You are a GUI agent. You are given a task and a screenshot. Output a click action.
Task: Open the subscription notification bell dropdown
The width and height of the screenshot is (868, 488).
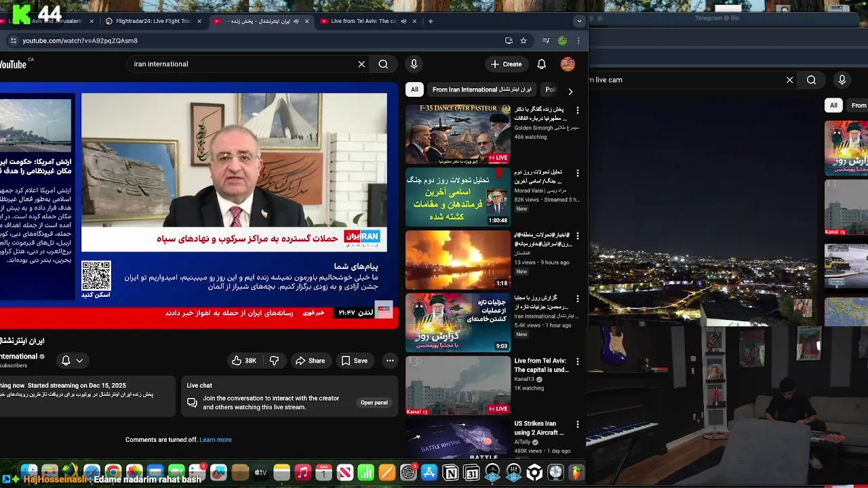[x=73, y=361]
